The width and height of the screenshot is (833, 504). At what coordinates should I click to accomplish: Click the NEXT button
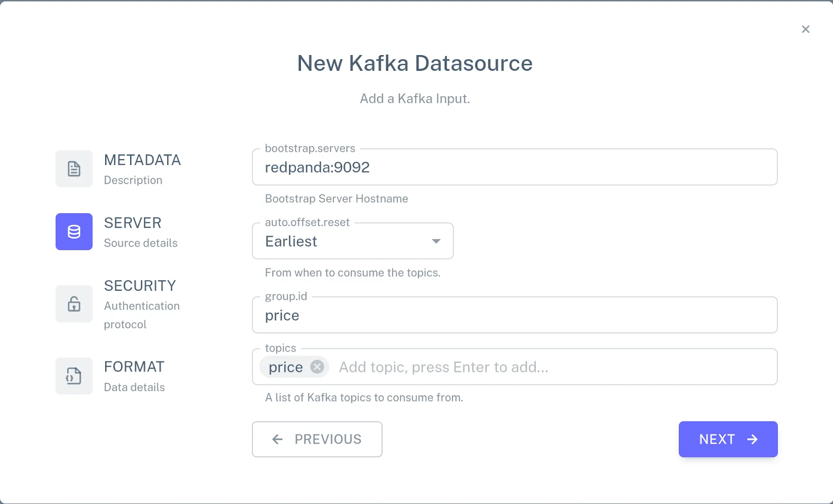point(727,440)
